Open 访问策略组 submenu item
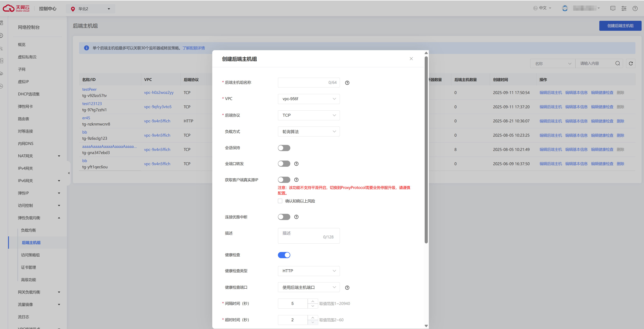 (x=30, y=255)
